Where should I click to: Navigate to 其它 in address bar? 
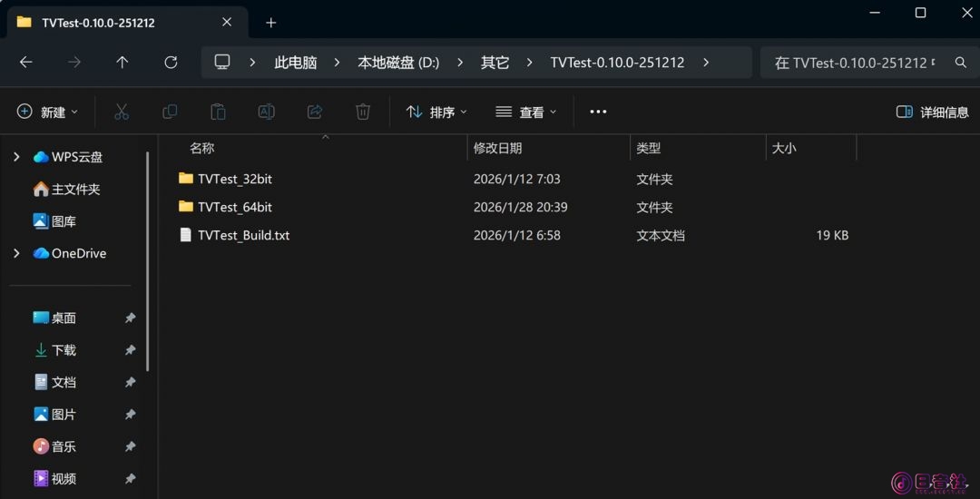click(x=495, y=63)
